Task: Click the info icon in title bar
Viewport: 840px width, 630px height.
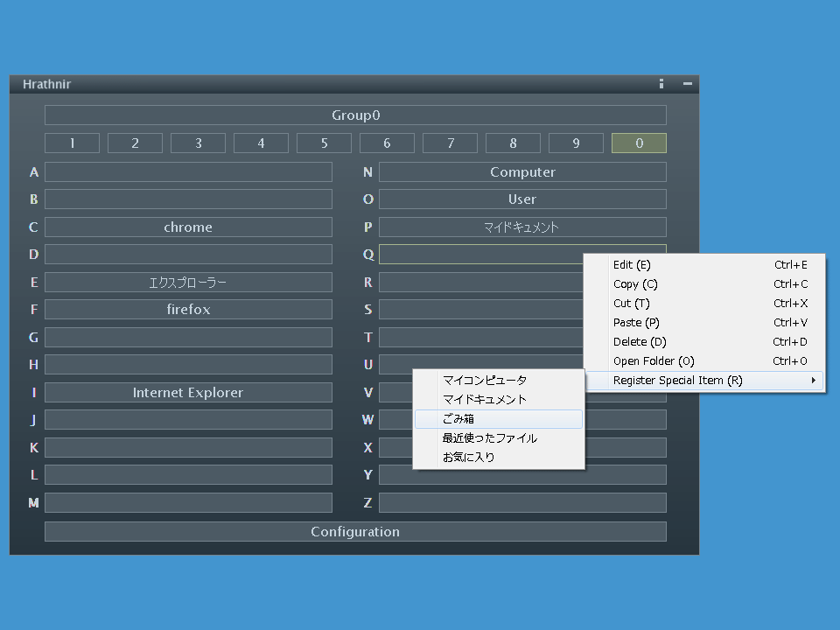Action: 661,84
